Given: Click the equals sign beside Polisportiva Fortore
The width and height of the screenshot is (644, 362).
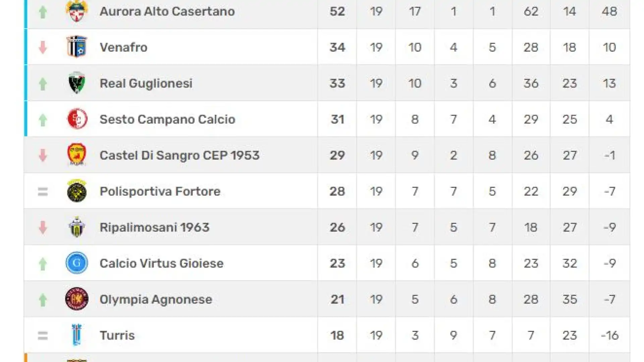Looking at the screenshot, I should point(43,191).
